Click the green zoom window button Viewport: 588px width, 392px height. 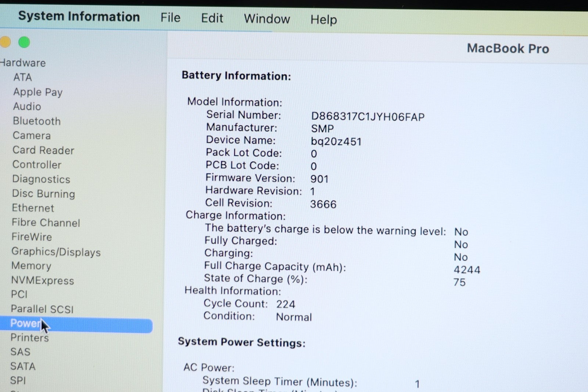(x=24, y=42)
